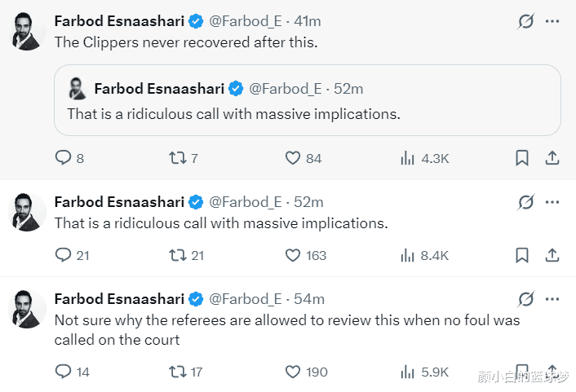Open the @Farbod_E handle on the 54m tweet
This screenshot has width=576, height=392.
pyautogui.click(x=246, y=299)
